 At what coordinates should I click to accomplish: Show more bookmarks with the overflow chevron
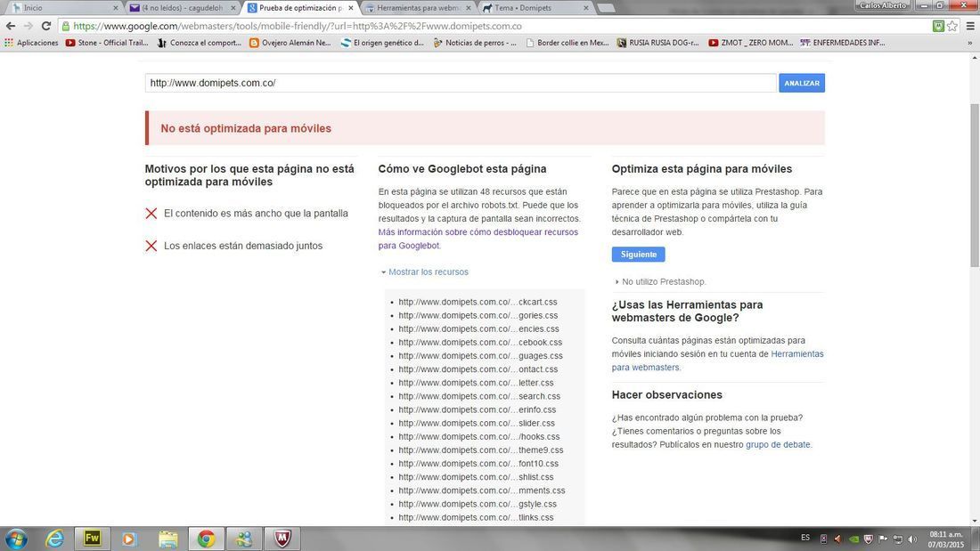(x=970, y=43)
